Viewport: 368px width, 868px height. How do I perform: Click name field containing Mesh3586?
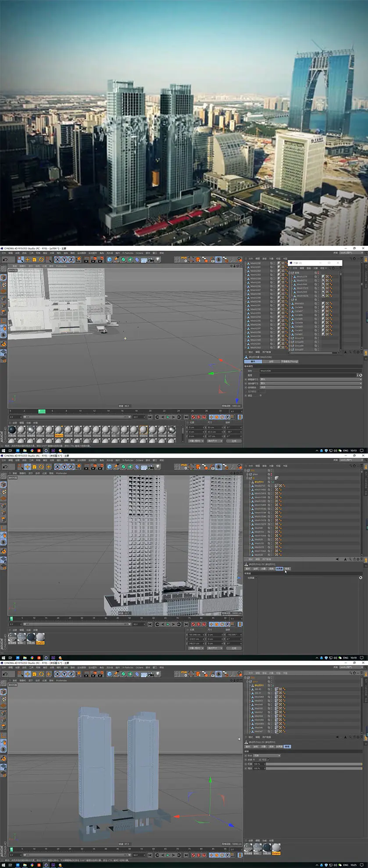(311, 371)
